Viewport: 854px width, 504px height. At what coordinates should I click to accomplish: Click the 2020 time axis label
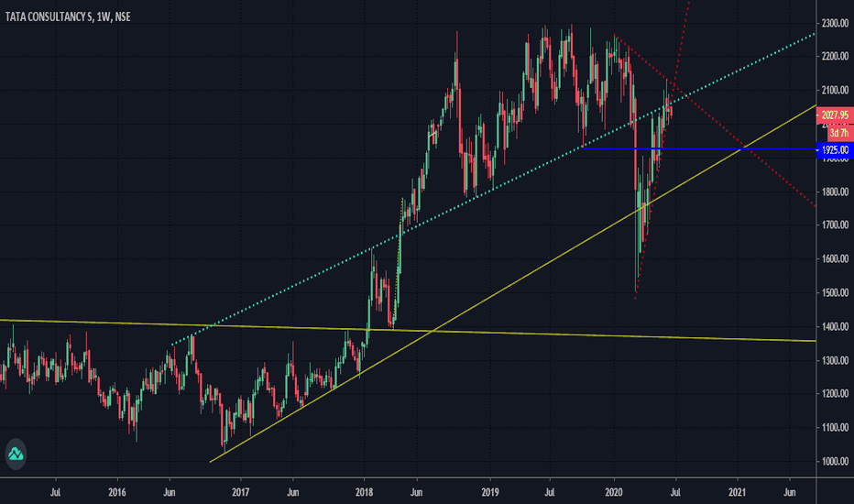point(614,493)
